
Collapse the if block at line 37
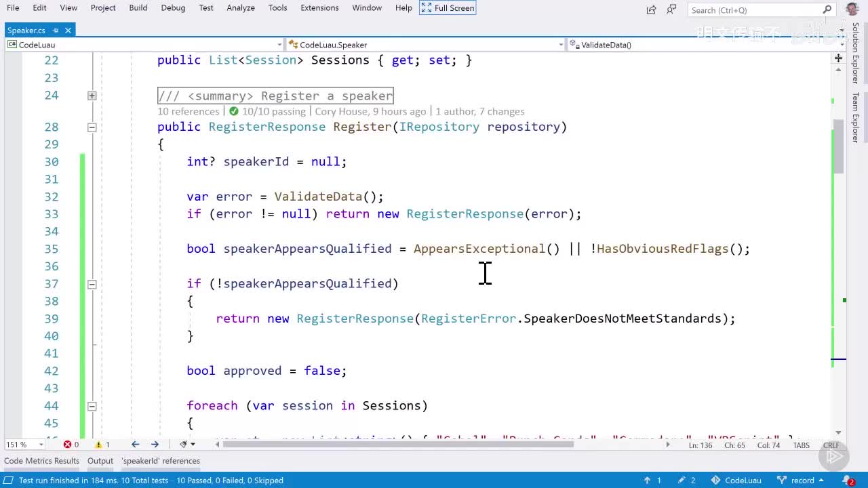92,284
